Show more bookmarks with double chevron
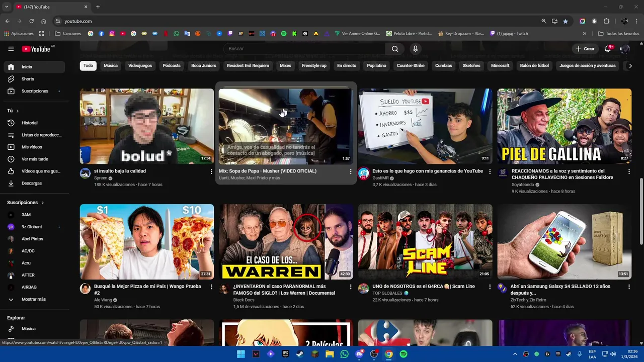 [x=585, y=34]
